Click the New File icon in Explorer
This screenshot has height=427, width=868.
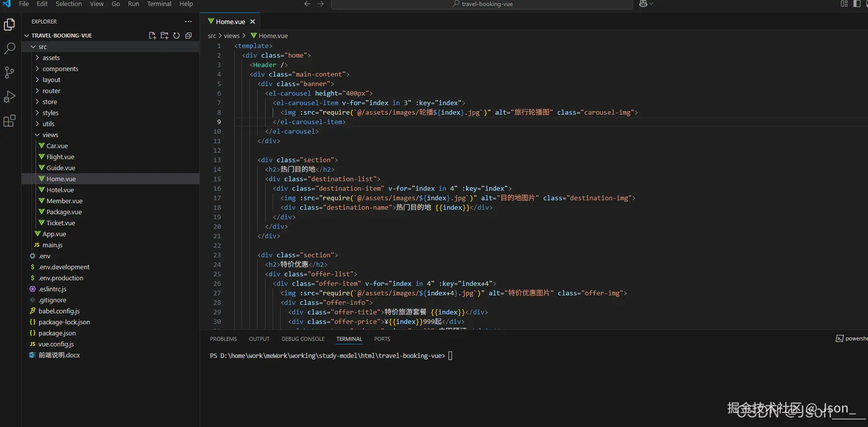[152, 36]
